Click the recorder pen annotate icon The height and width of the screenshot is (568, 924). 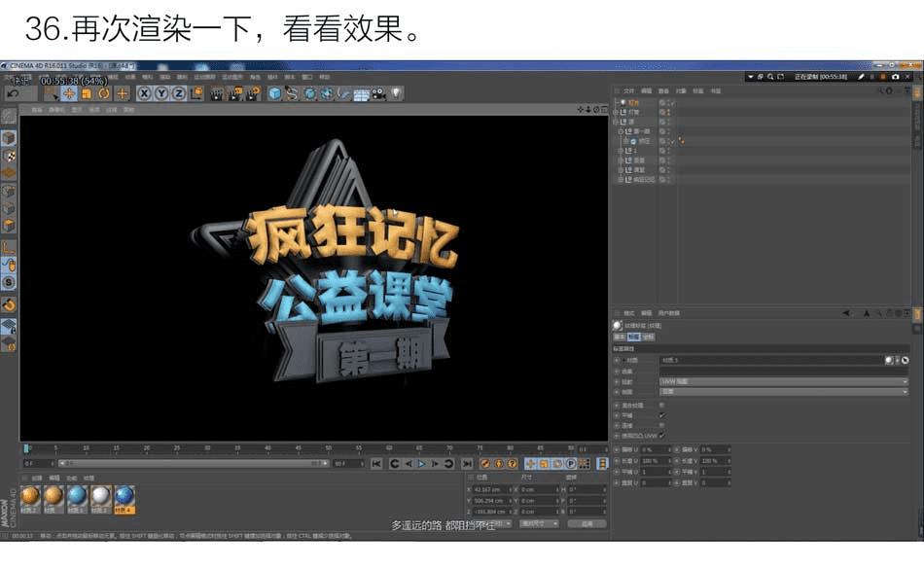(x=861, y=77)
